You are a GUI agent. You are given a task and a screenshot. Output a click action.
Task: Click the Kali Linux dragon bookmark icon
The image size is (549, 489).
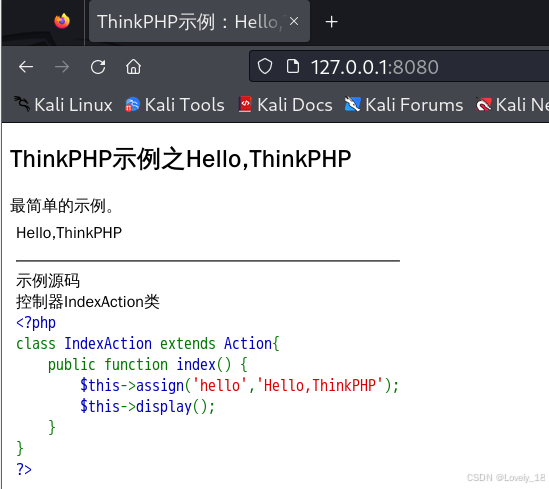tap(22, 104)
